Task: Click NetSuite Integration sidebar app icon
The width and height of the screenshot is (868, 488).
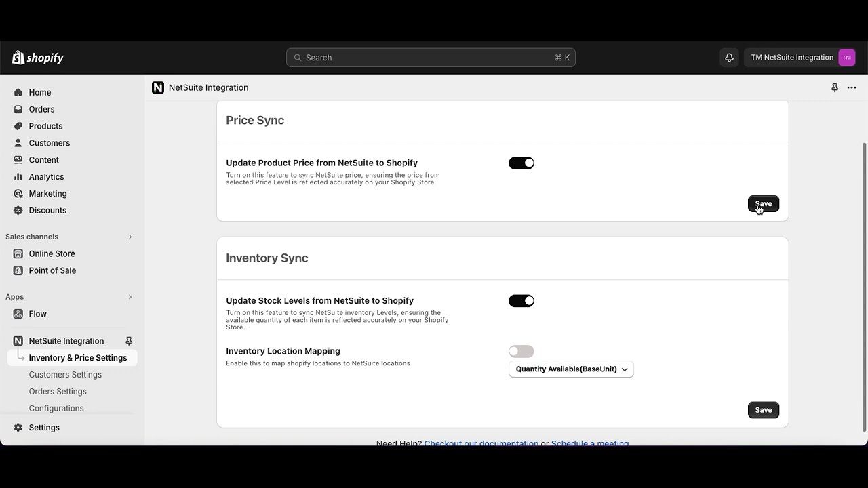Action: pyautogui.click(x=18, y=341)
